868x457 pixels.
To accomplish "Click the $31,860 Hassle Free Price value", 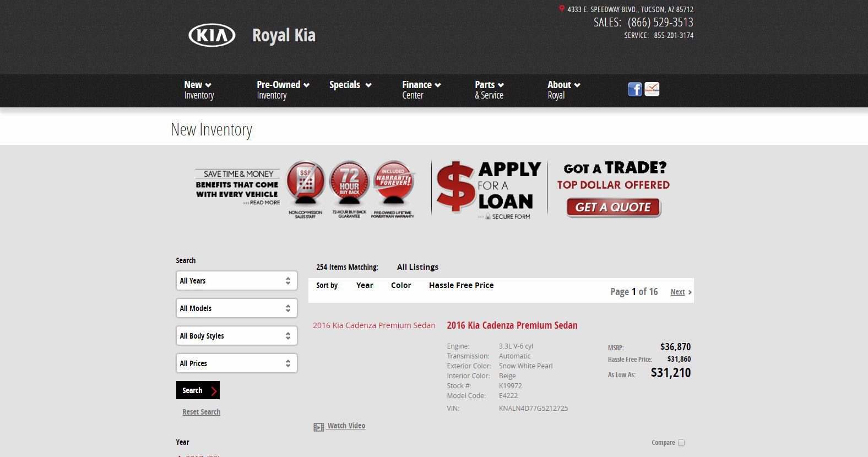I will click(x=679, y=360).
